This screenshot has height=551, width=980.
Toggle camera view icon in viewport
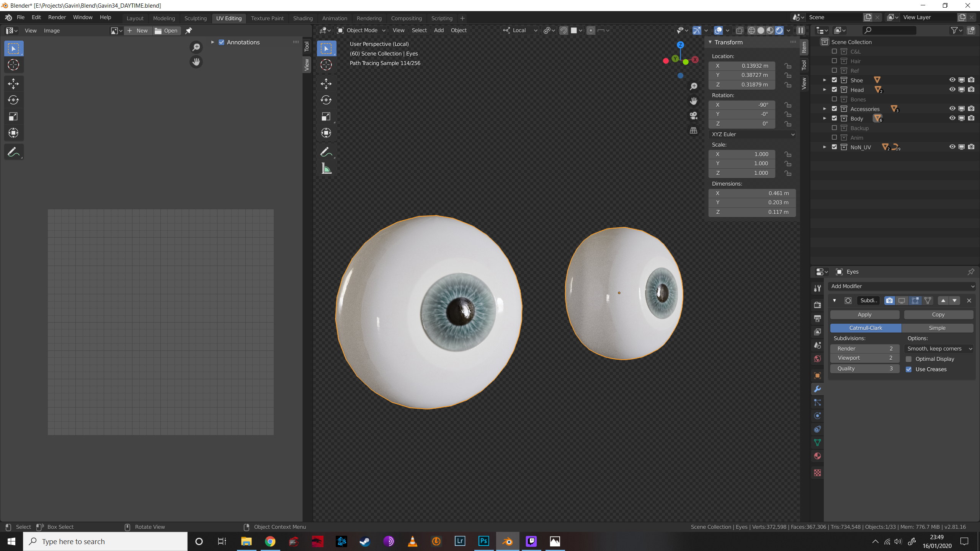[x=693, y=116]
